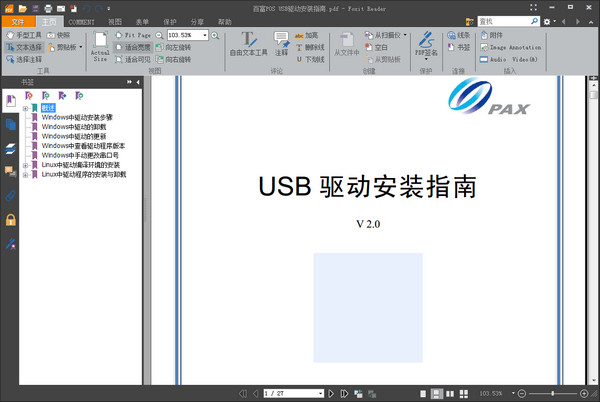This screenshot has width=600, height=402.
Task: Select the Windows中驱动的更新 bookmark
Action: (x=74, y=137)
